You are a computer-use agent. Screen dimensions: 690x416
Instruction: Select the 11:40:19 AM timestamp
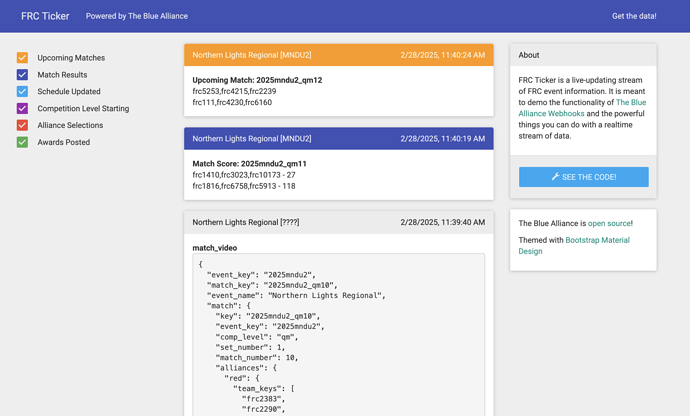pos(443,139)
